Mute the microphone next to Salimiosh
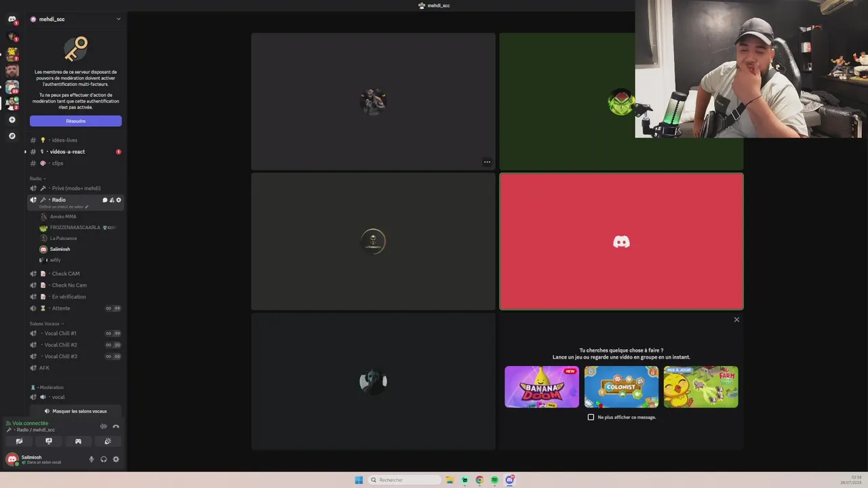The height and width of the screenshot is (488, 868). 92,460
